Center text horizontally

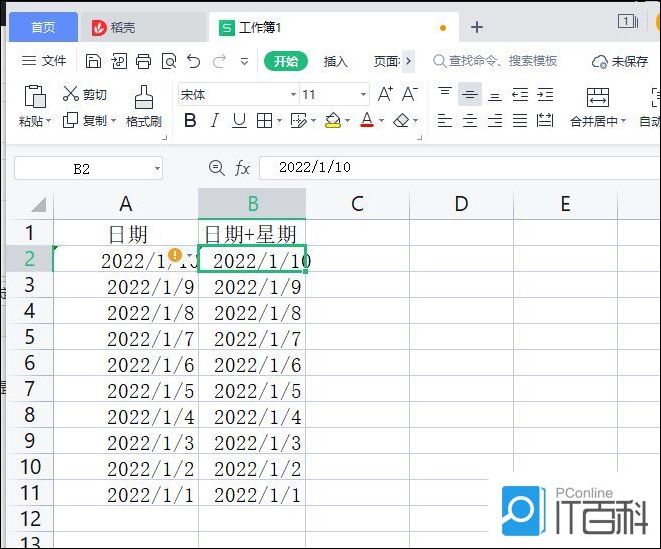[470, 121]
